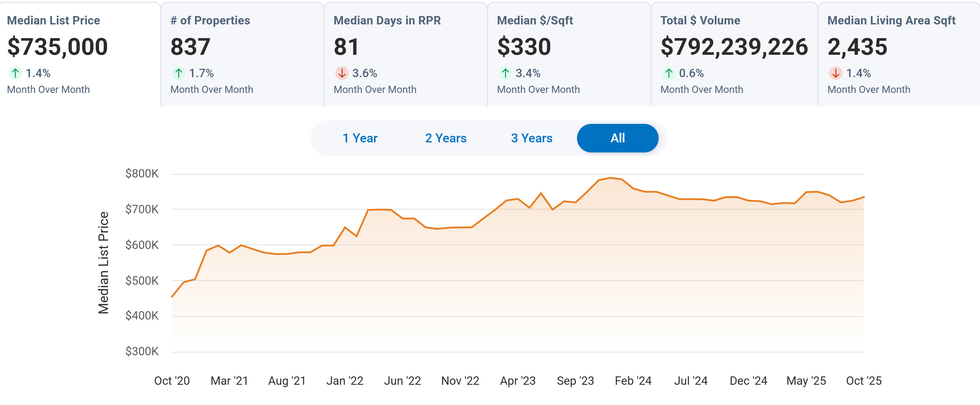Choose the All time range button
Viewport: 980px width, 405px height.
[617, 138]
